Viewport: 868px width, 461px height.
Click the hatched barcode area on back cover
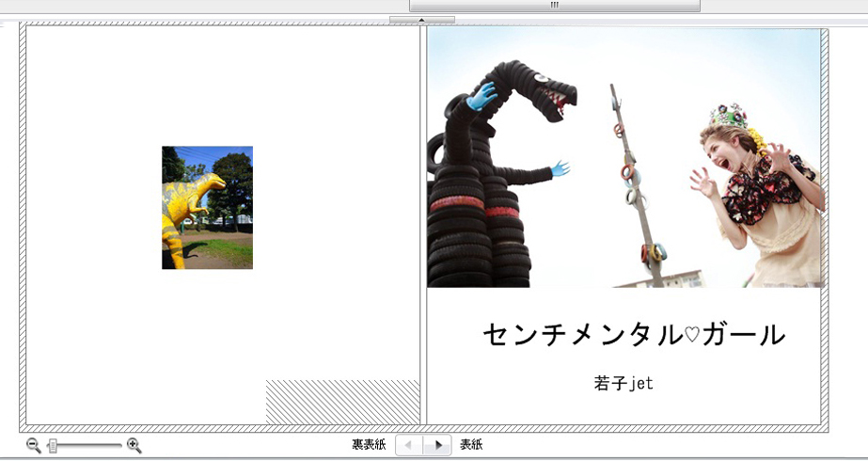click(342, 402)
